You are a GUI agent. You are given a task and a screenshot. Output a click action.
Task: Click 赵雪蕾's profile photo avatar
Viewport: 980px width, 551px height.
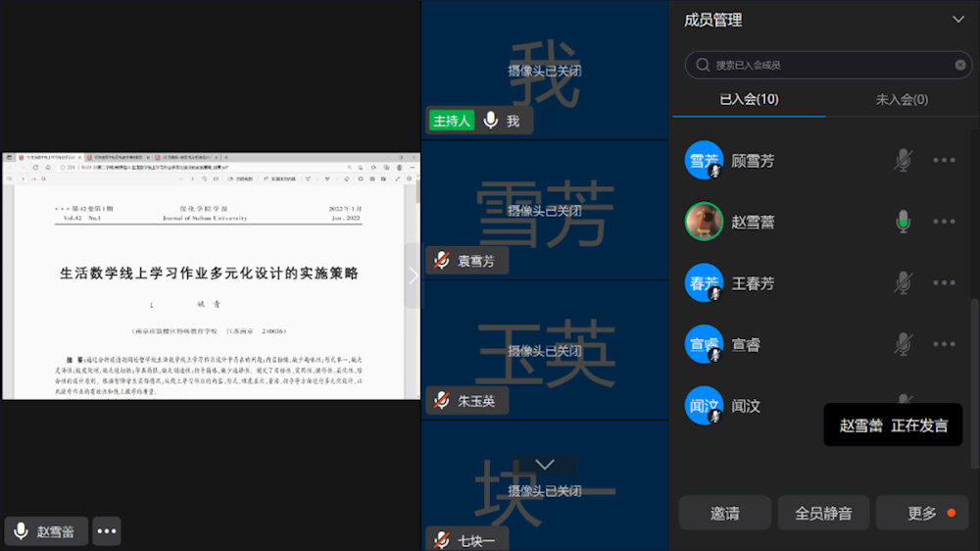tap(704, 222)
